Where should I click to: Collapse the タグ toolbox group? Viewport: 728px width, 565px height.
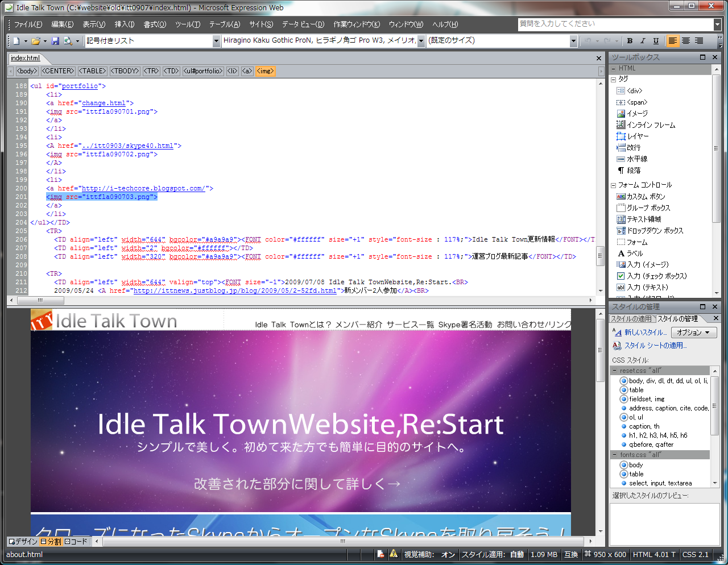pyautogui.click(x=614, y=80)
